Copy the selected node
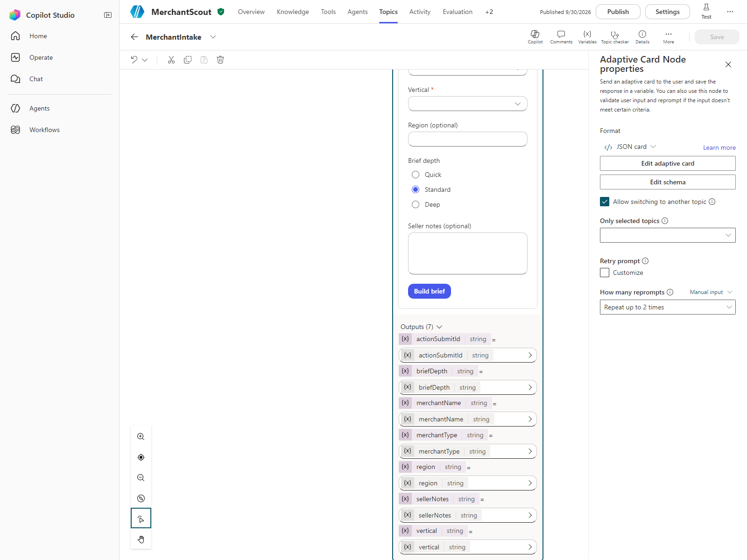The height and width of the screenshot is (560, 747). pos(188,60)
